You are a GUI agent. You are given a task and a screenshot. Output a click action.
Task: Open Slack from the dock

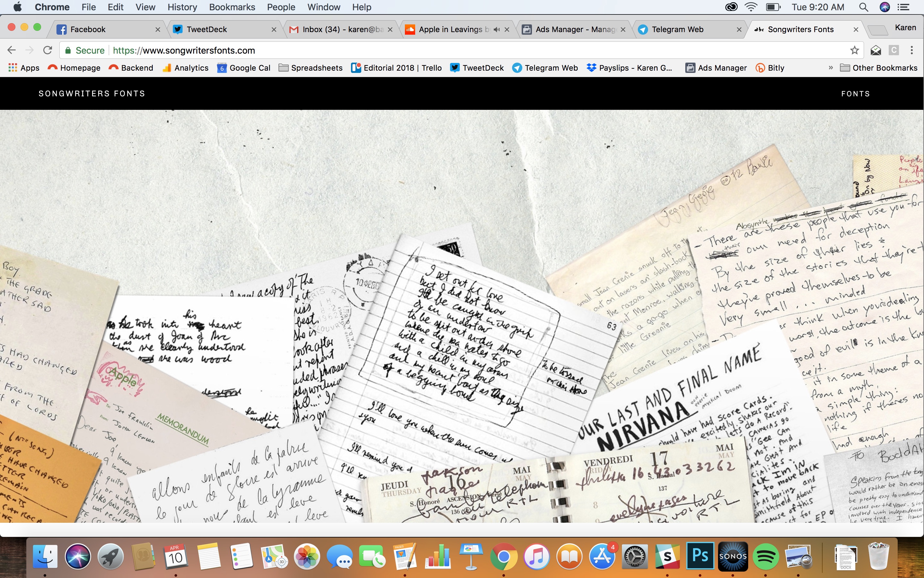coord(667,556)
